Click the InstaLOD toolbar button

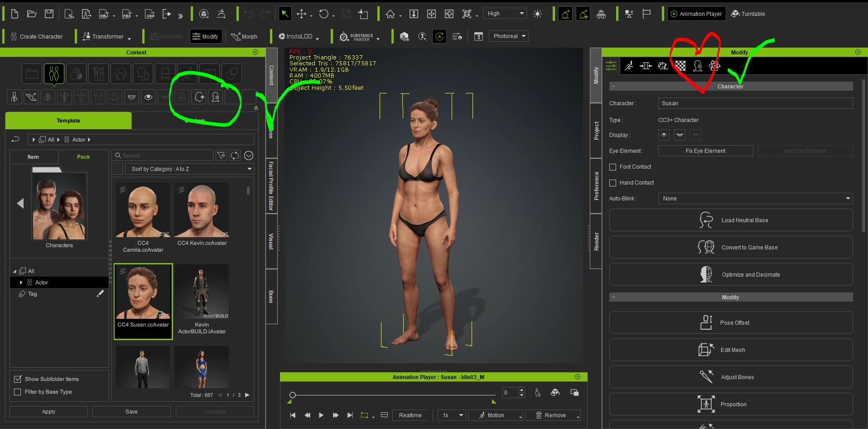pos(295,37)
